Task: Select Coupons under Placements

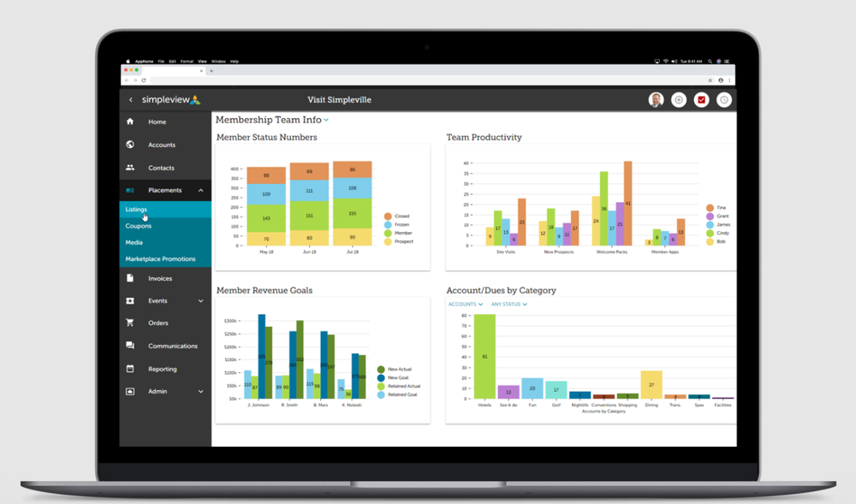Action: (x=138, y=226)
